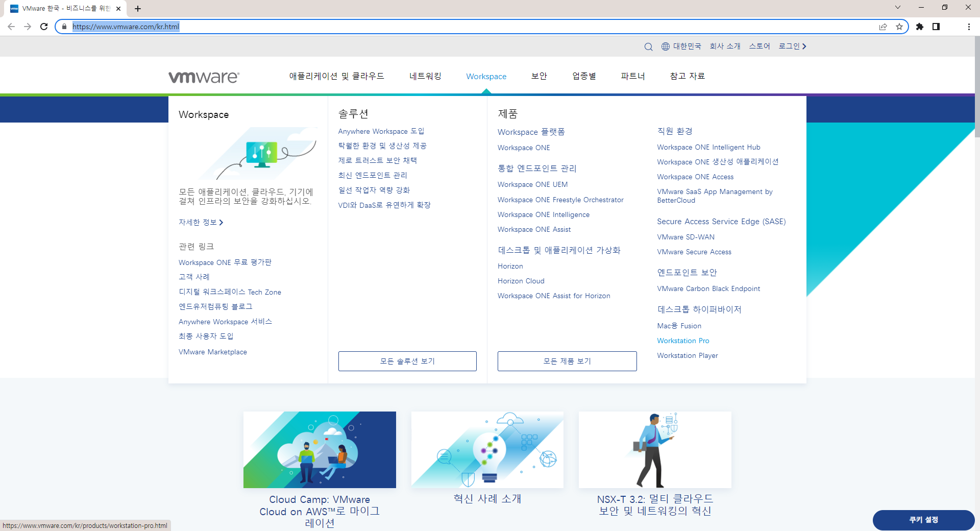The height and width of the screenshot is (531, 980).
Task: Click the site security lock icon
Action: click(64, 27)
